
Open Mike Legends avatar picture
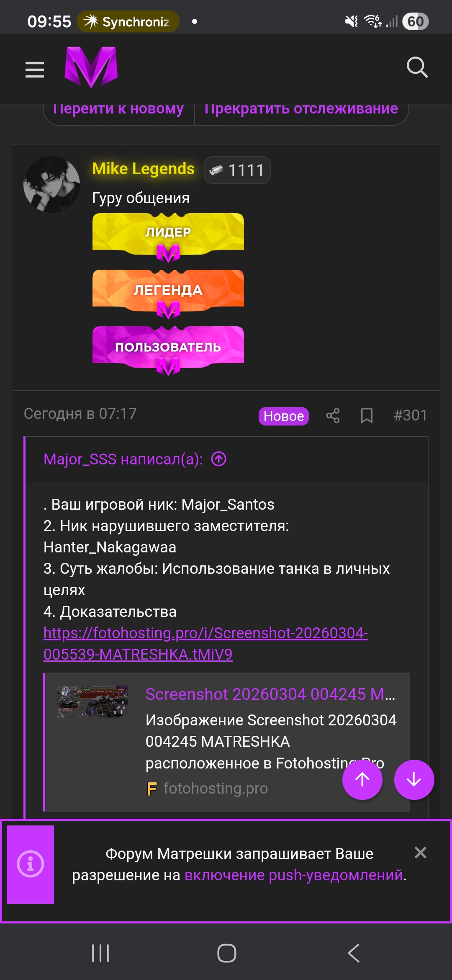[x=51, y=184]
